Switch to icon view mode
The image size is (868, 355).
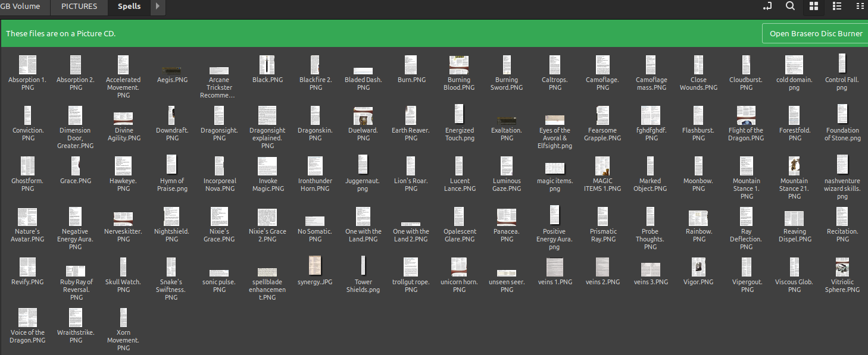pos(814,7)
